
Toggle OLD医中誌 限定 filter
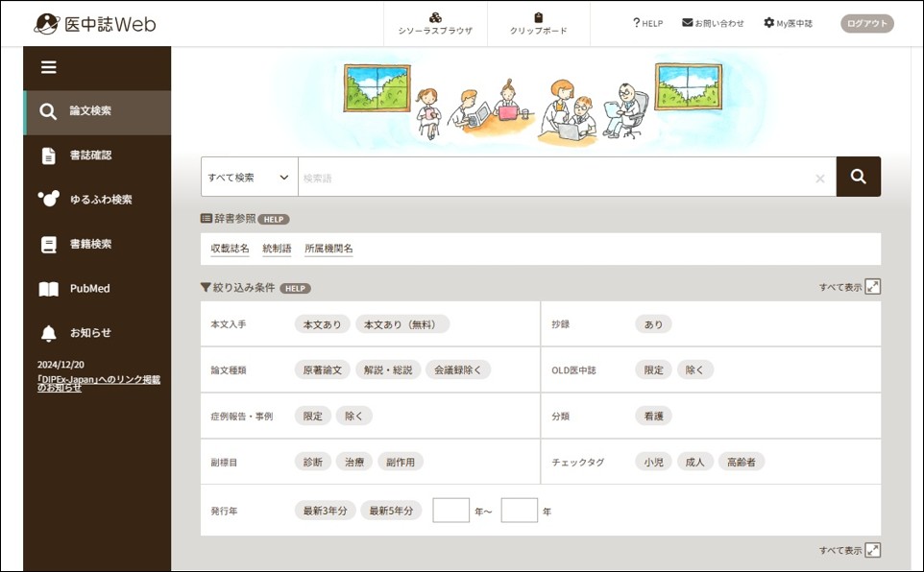pos(653,369)
